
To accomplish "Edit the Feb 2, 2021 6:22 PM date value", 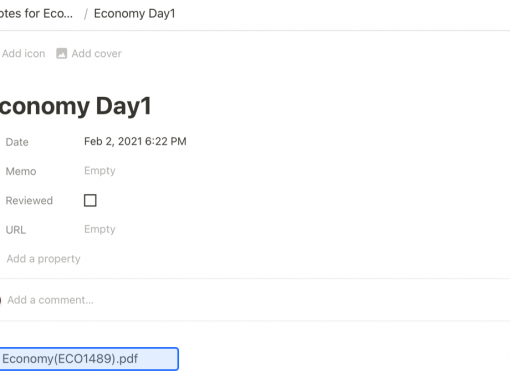I will 135,141.
